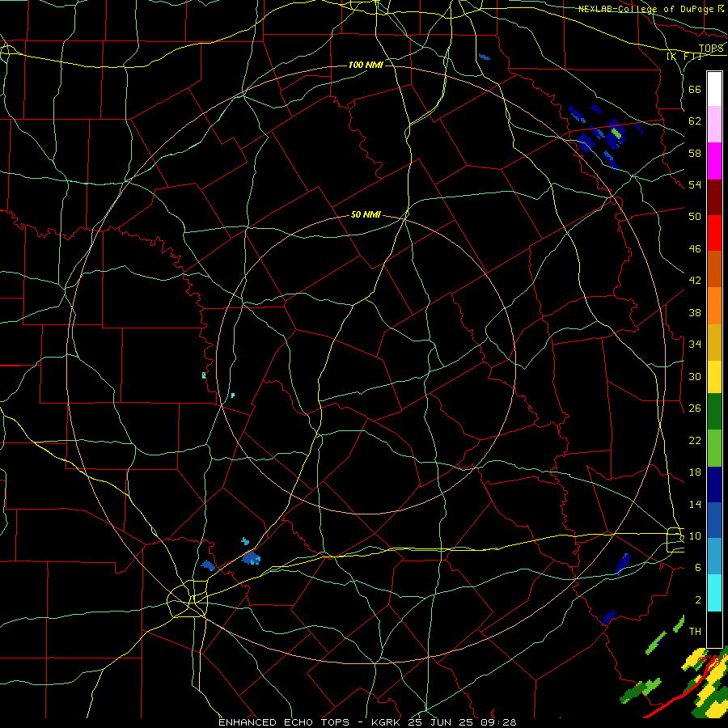Click legend value 34
The height and width of the screenshot is (728, 728).
click(x=695, y=345)
